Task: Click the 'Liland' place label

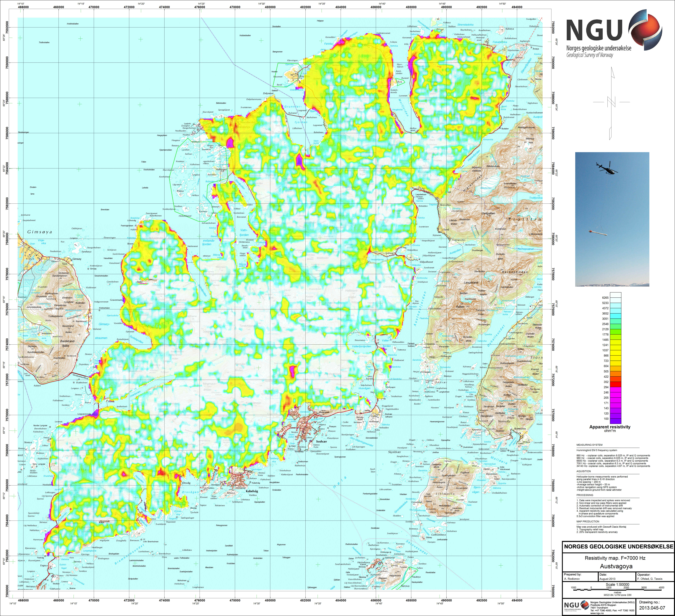Action: [446, 230]
